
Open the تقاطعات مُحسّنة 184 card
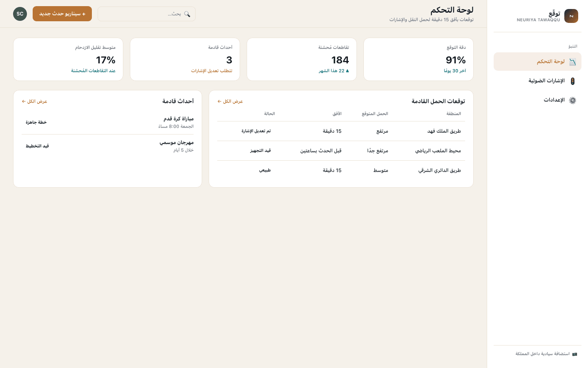point(302,59)
